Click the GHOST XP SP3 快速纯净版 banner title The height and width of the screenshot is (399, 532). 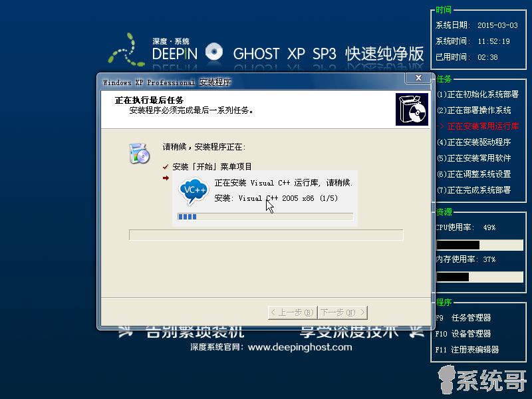point(329,54)
